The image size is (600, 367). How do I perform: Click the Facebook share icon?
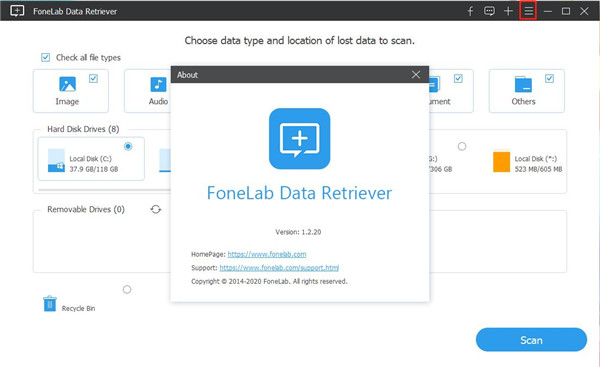click(470, 11)
